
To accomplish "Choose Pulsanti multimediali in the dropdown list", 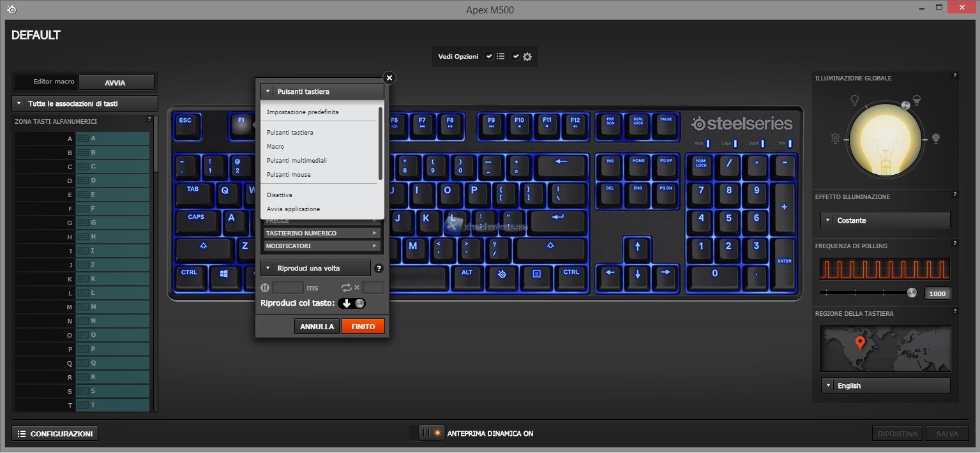I will [296, 161].
